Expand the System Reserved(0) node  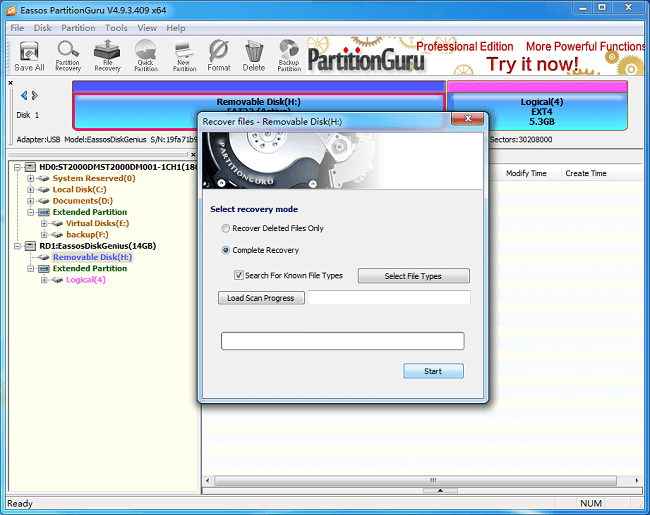(31, 179)
